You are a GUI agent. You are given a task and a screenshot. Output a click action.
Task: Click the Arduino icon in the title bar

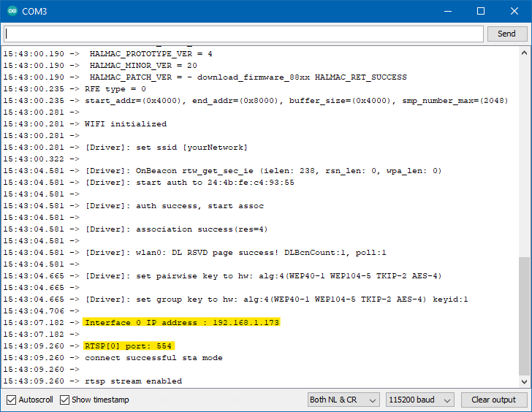pyautogui.click(x=10, y=11)
